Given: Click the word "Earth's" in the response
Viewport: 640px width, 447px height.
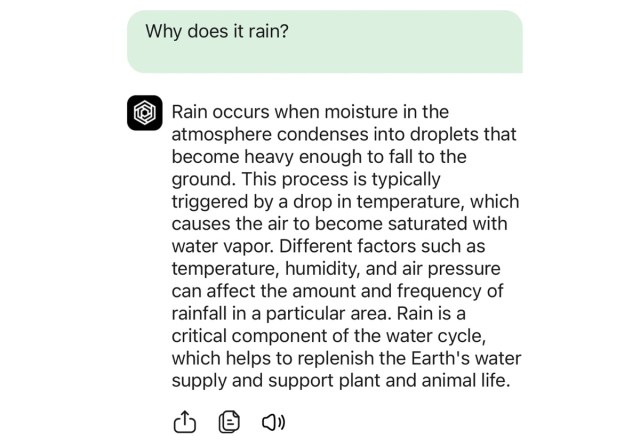Looking at the screenshot, I should coord(437,358).
